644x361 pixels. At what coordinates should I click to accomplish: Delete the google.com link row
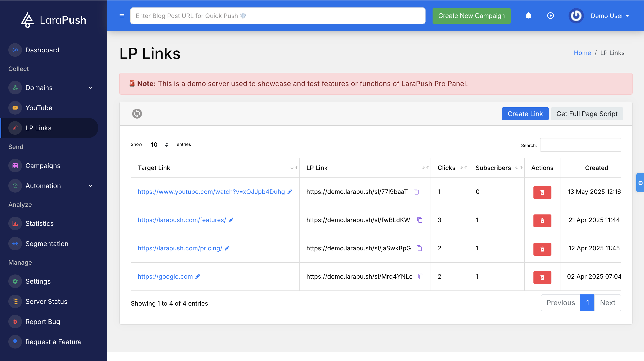click(x=542, y=277)
